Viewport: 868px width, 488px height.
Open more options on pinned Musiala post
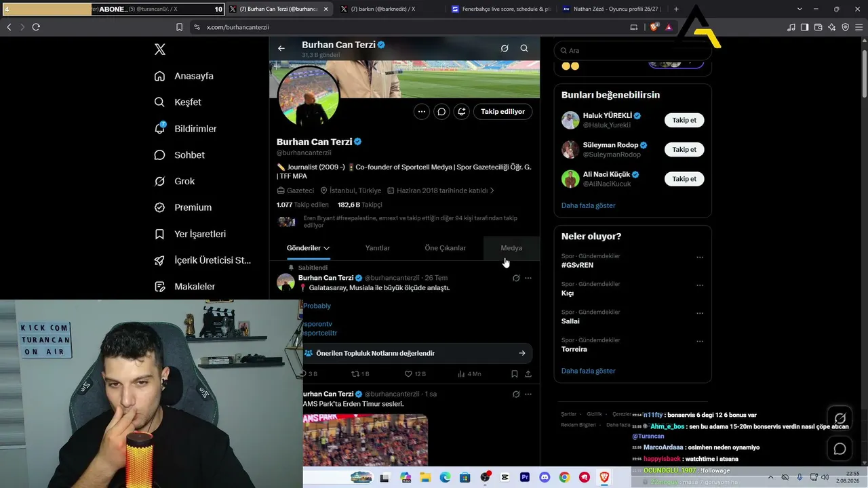pos(528,278)
